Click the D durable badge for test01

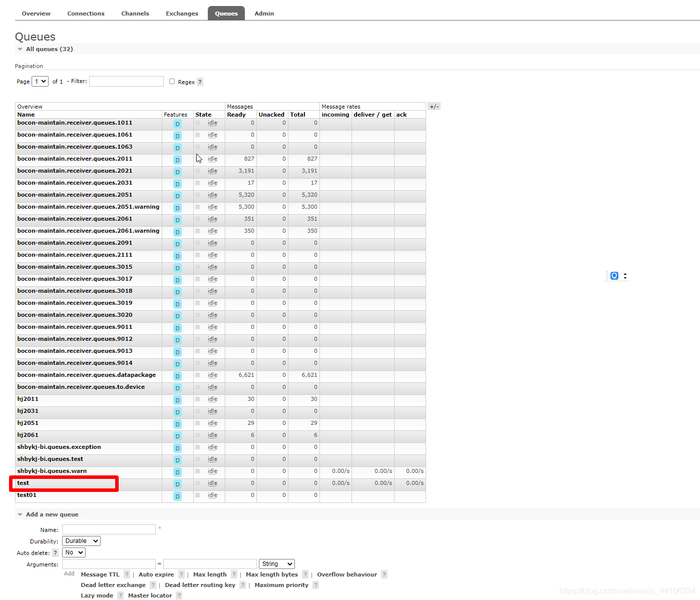177,496
